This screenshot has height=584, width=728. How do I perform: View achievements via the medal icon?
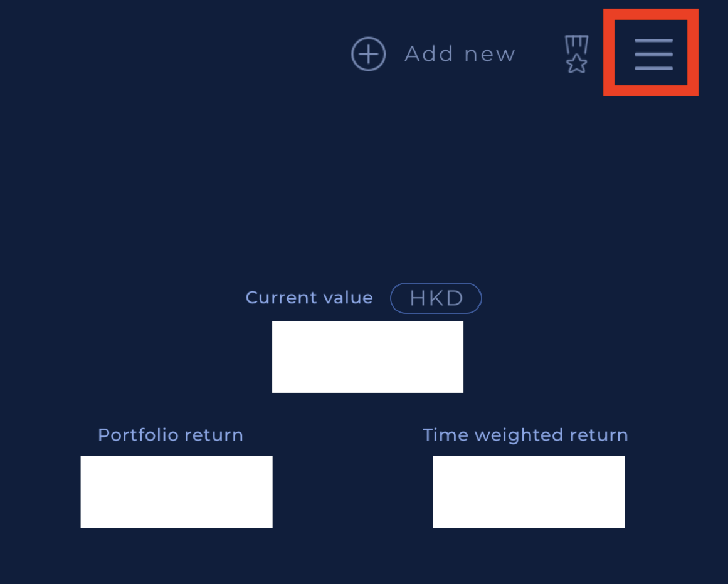pos(576,55)
